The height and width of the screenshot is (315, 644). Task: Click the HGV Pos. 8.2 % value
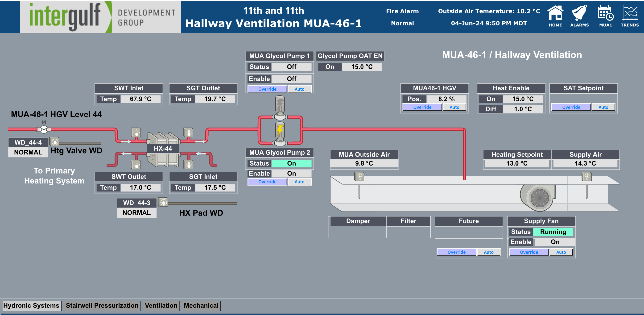(x=446, y=99)
